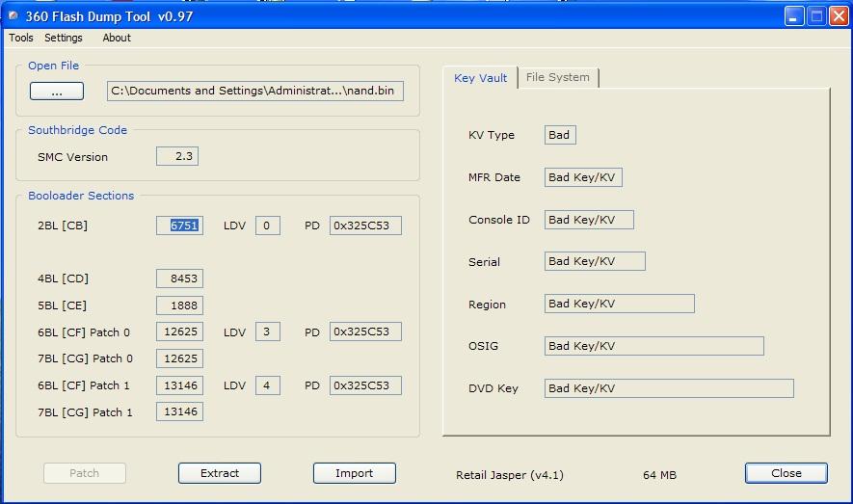Open the About menu
Viewport: 853px width, 504px height.
117,39
